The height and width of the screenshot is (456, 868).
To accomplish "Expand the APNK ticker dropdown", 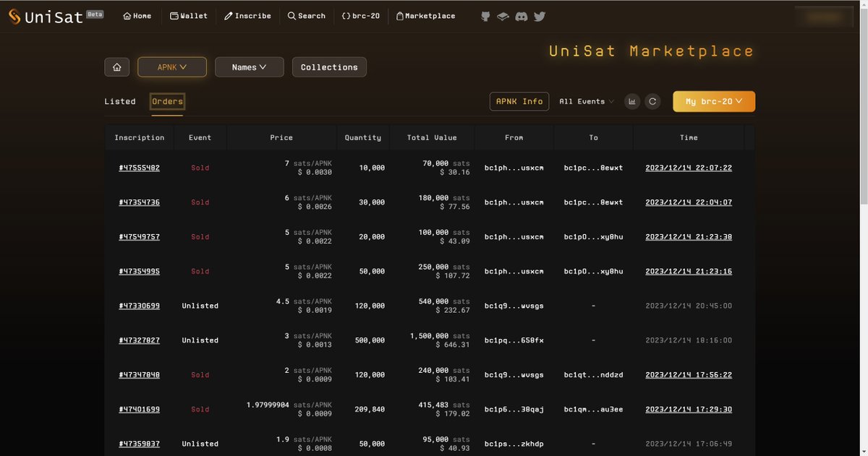I will click(172, 67).
